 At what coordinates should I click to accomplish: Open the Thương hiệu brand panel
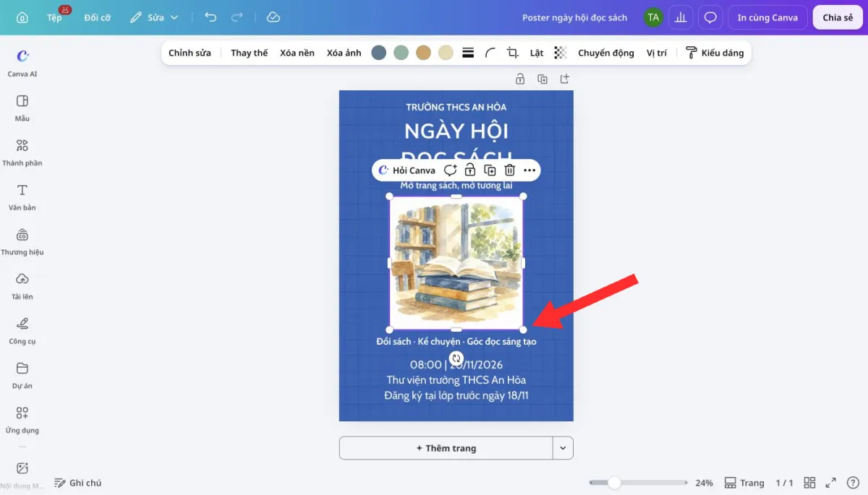point(22,241)
